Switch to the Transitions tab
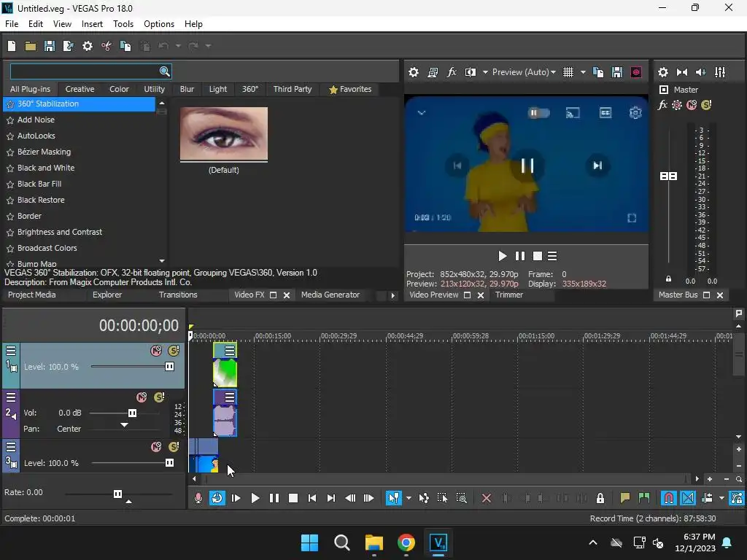The image size is (747, 560). [178, 295]
